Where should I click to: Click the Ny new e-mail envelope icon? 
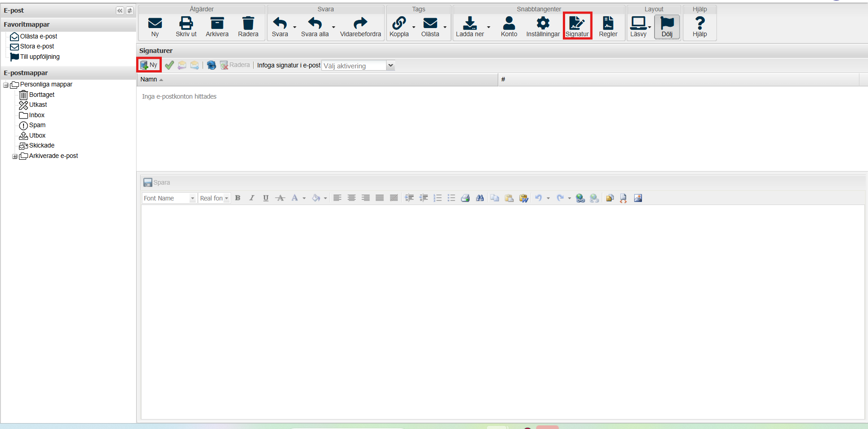tap(155, 23)
